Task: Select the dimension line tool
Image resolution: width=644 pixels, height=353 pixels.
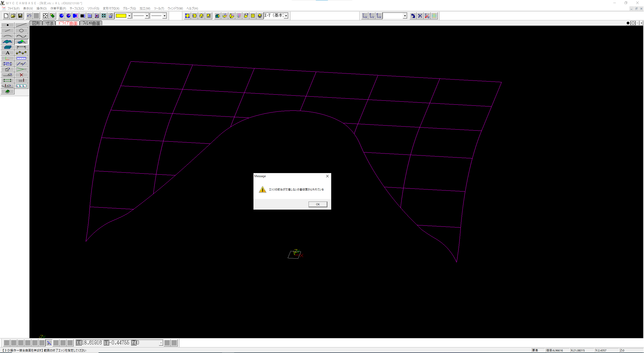Action: point(21,47)
